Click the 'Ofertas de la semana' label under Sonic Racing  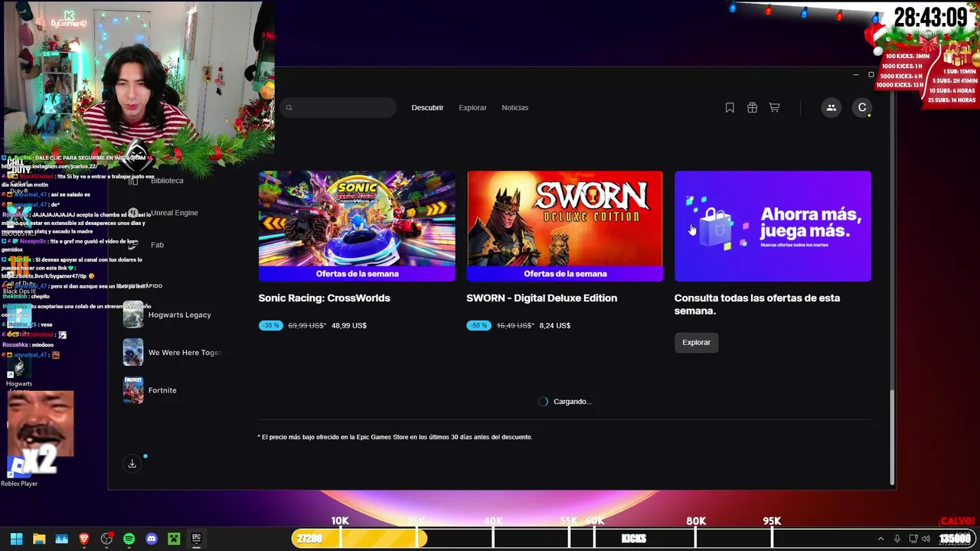coord(357,273)
